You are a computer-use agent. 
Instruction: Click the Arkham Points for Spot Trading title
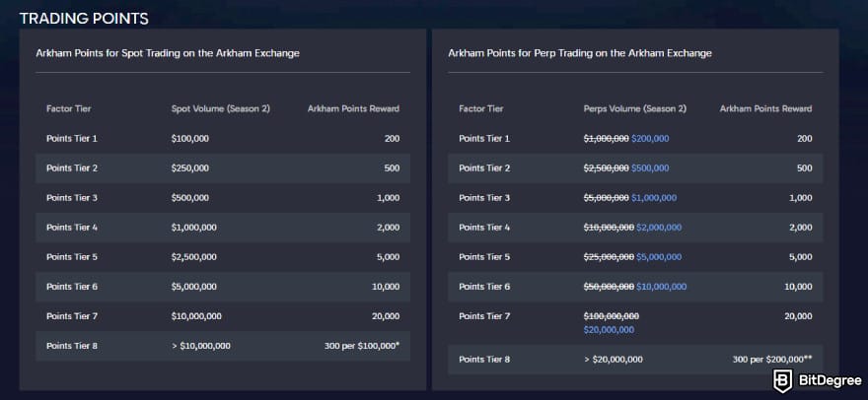pos(168,53)
